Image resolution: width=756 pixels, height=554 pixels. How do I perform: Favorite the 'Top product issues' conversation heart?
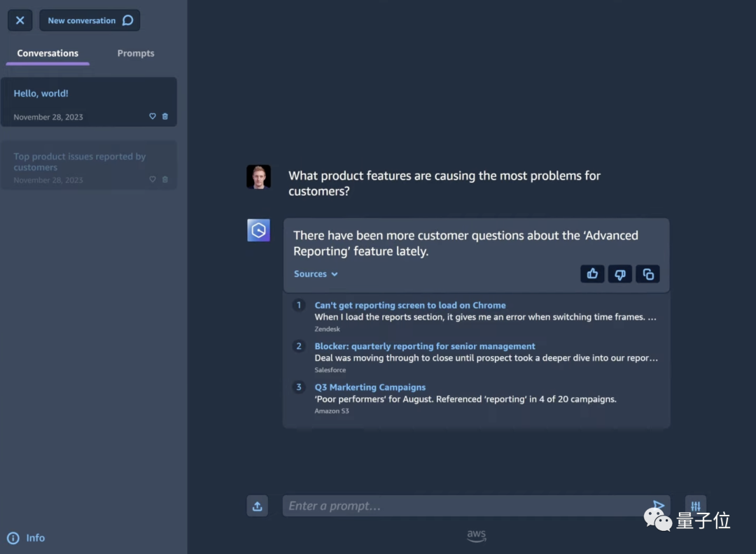click(153, 180)
